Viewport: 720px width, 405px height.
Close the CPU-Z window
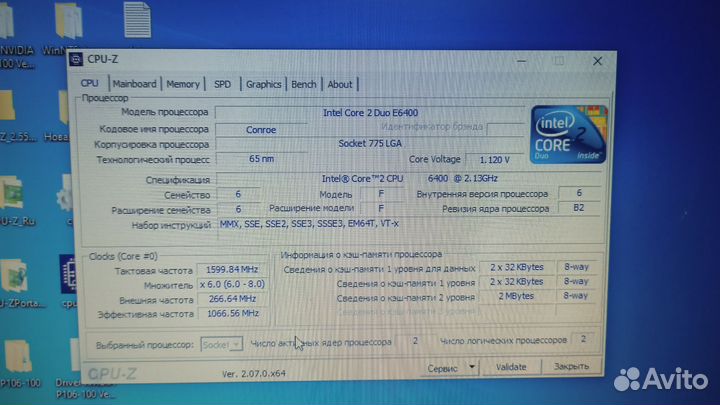point(597,61)
